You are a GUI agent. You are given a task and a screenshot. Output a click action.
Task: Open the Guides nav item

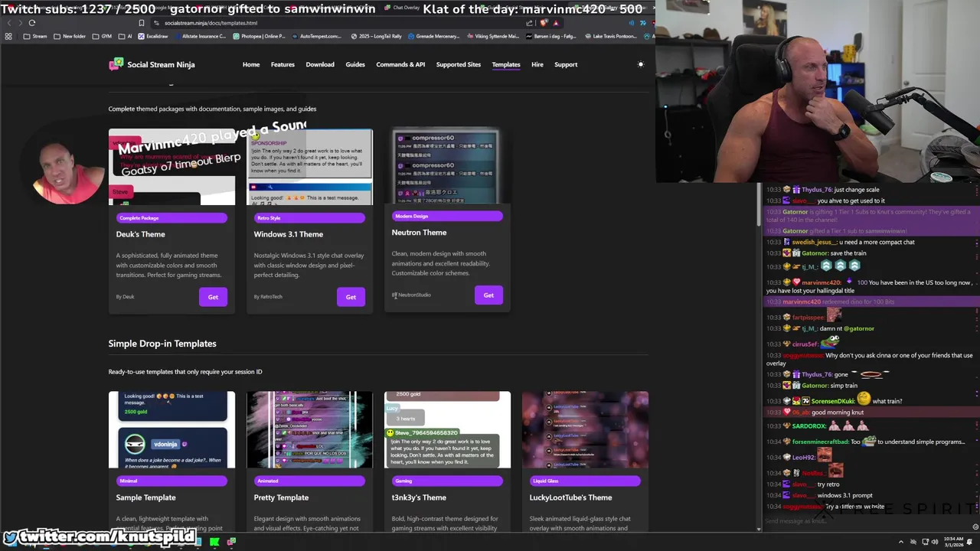[355, 64]
